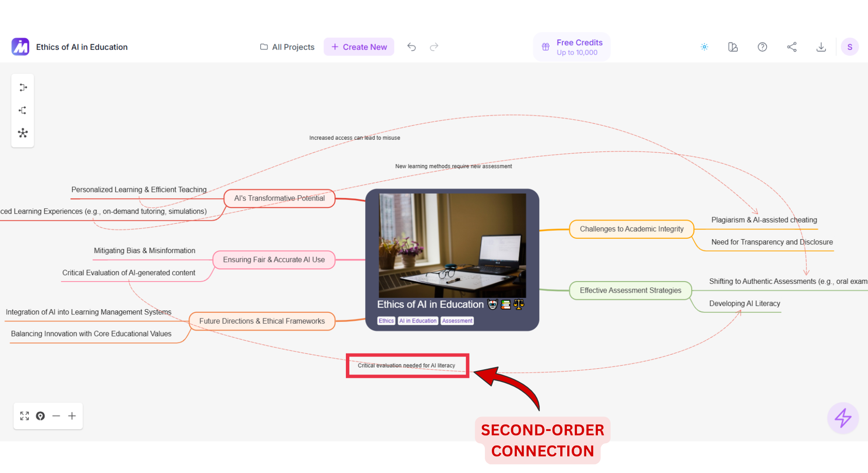868x473 pixels.
Task: Share the mind map
Action: click(x=792, y=47)
